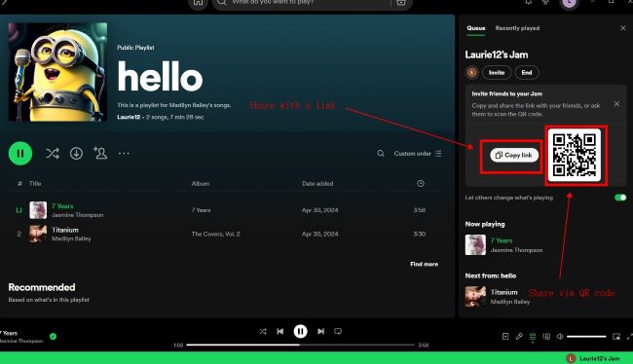This screenshot has height=364, width=633.
Task: Open the user profile avatar at top
Action: 570,3
